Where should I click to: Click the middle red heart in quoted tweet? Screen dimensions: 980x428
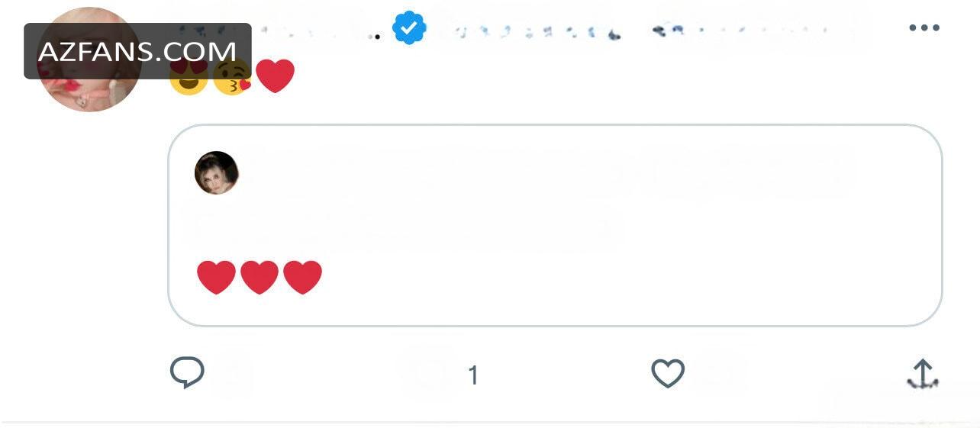point(260,277)
